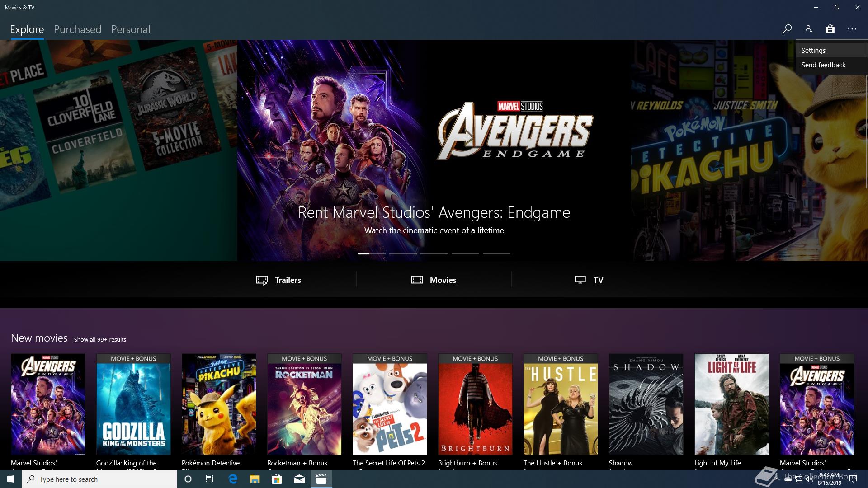Open The Hustle + Bonus poster

click(561, 404)
